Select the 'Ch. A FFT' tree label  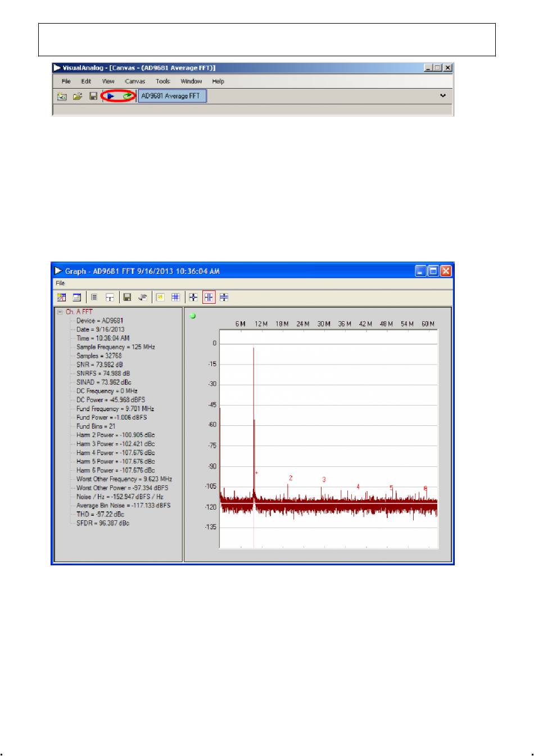(79, 312)
